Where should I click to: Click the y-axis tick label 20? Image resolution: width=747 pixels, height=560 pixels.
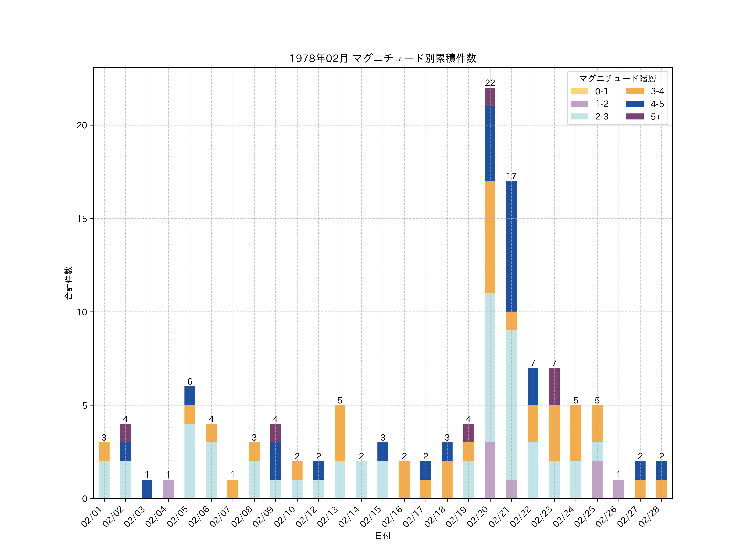click(x=82, y=125)
